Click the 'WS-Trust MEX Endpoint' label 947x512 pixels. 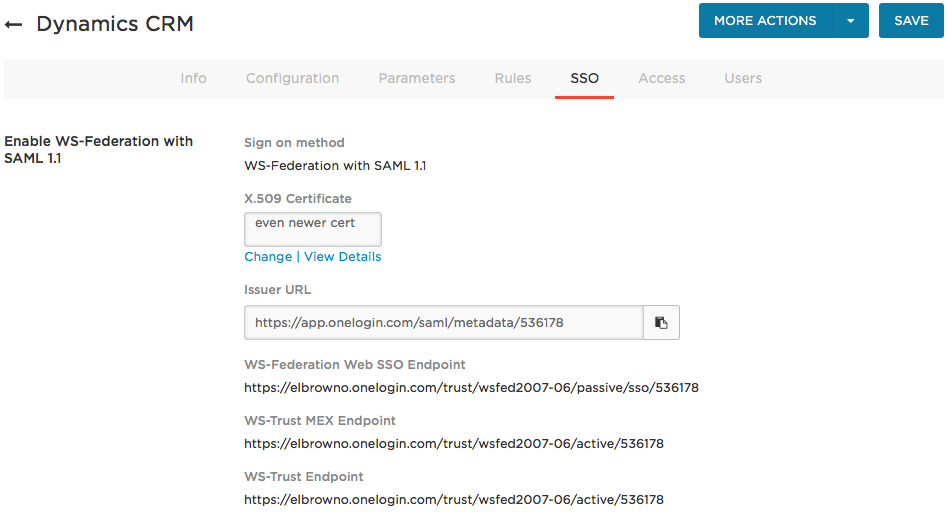pos(319,421)
